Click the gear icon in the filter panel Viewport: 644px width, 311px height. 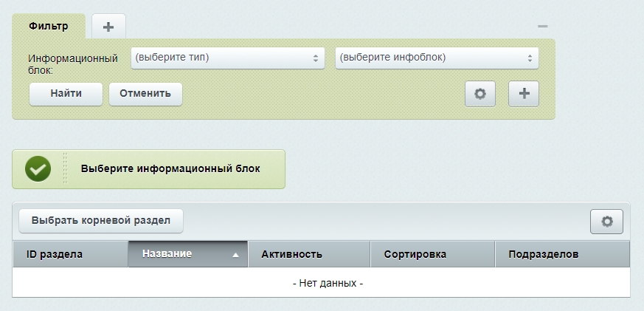pos(480,94)
